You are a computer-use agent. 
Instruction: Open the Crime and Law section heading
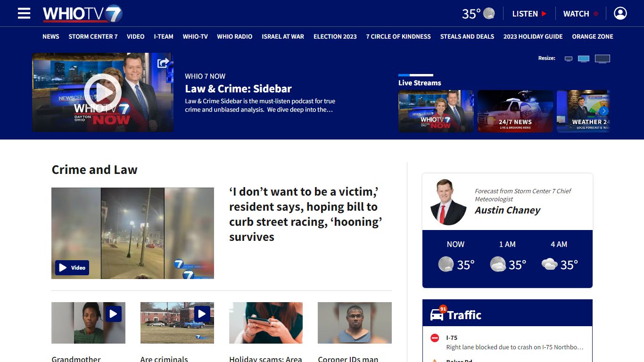(94, 170)
